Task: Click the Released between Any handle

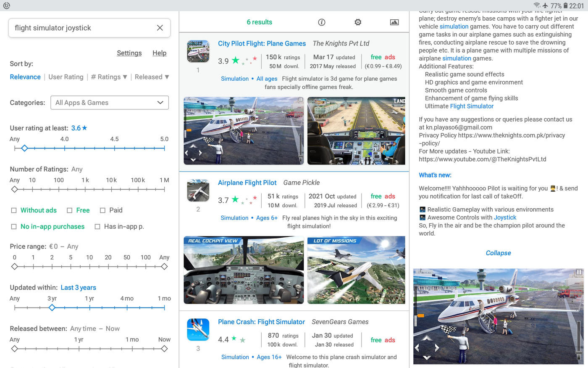Action: click(x=15, y=349)
